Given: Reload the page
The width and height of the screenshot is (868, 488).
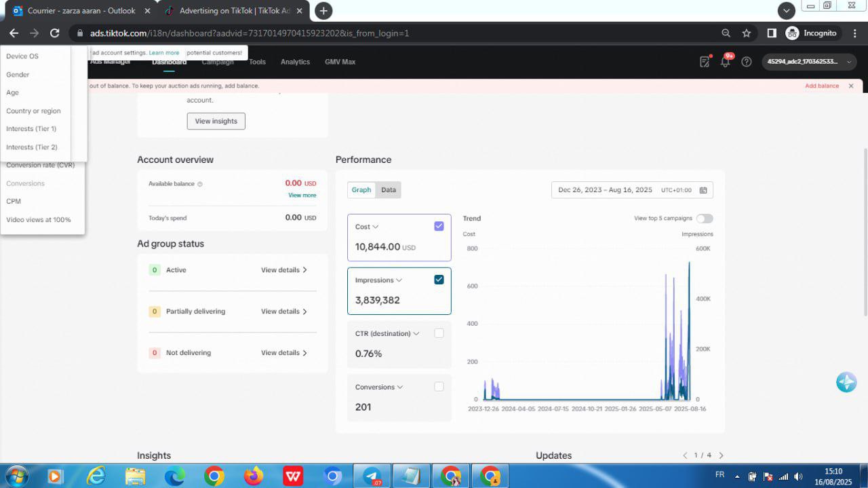Looking at the screenshot, I should click(55, 33).
